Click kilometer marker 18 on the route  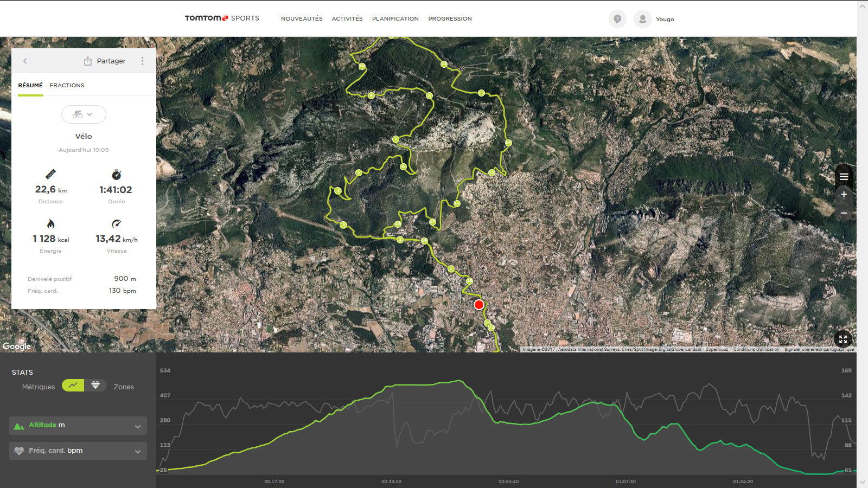[398, 224]
